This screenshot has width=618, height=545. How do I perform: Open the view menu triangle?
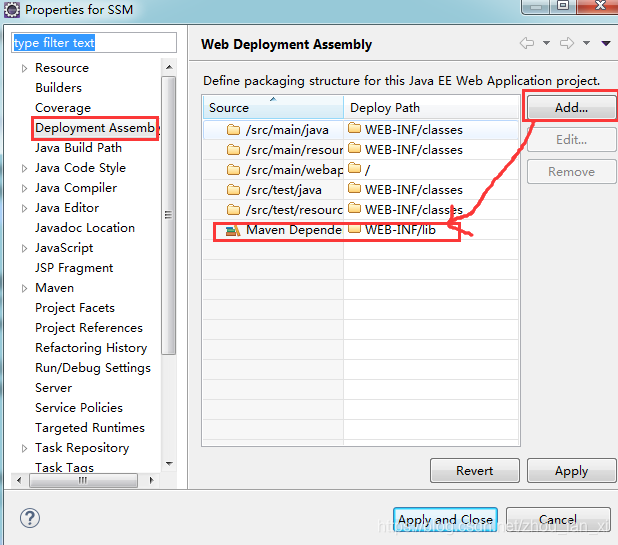pos(606,43)
